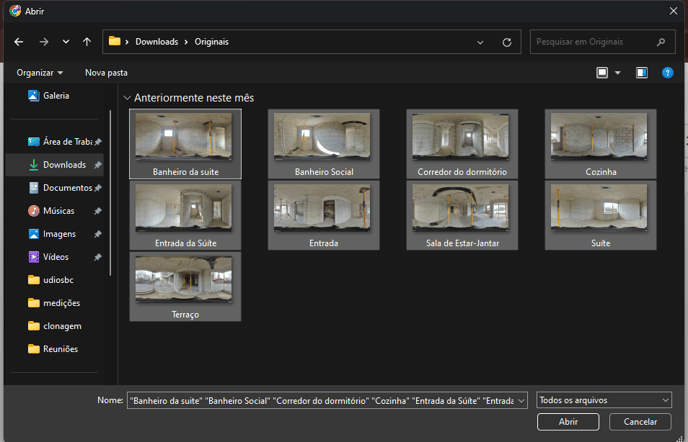The image size is (688, 442).
Task: Open Músicas in the sidebar
Action: [x=55, y=211]
